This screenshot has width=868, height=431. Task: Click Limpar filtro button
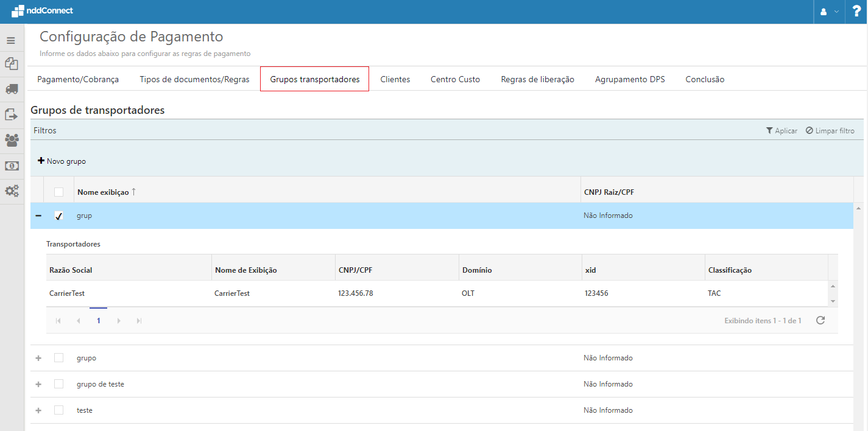830,131
